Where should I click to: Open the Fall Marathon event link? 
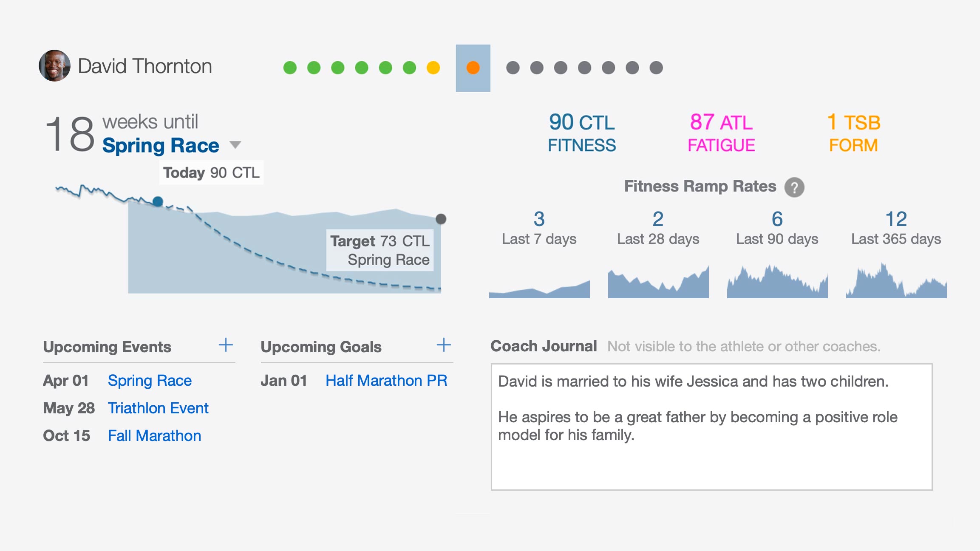pos(154,436)
